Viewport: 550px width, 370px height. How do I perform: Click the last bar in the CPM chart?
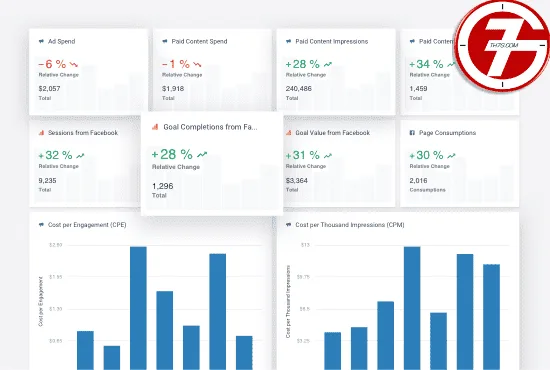(491, 317)
